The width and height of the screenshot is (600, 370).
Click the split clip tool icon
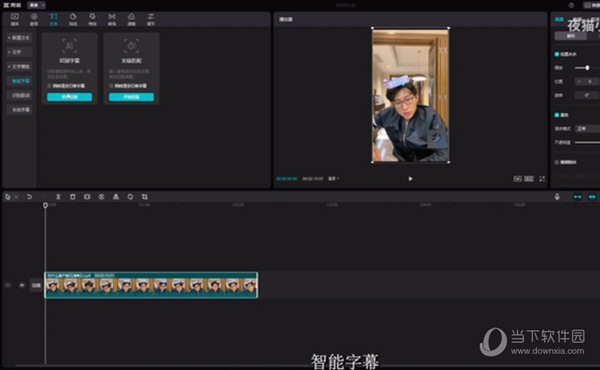(58, 197)
